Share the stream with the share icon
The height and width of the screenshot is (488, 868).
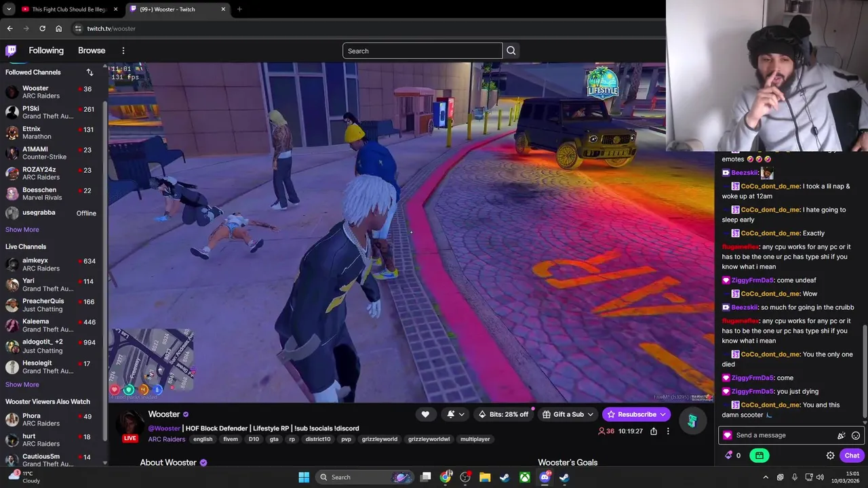(653, 431)
